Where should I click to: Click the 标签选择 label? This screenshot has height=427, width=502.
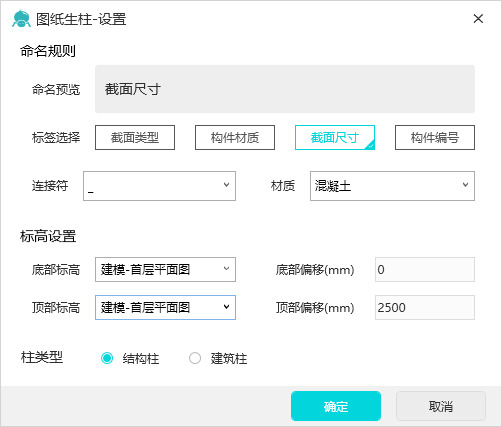coord(56,137)
